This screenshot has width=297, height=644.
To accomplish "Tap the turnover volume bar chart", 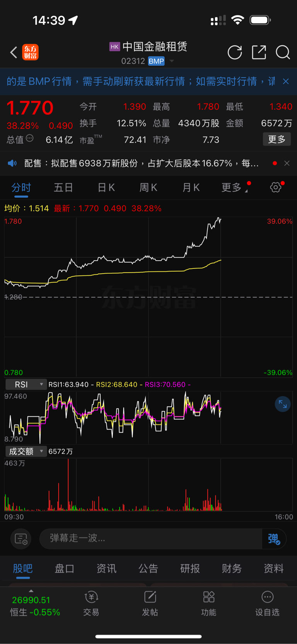I will pyautogui.click(x=148, y=485).
